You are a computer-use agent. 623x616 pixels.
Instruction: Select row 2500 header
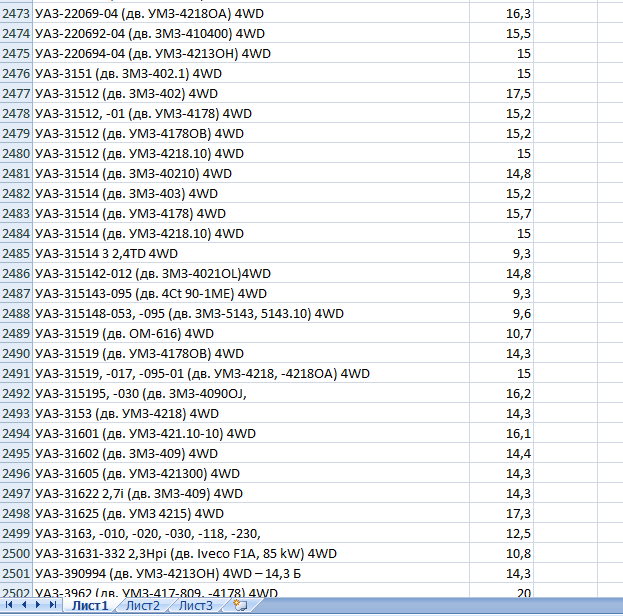pos(16,553)
